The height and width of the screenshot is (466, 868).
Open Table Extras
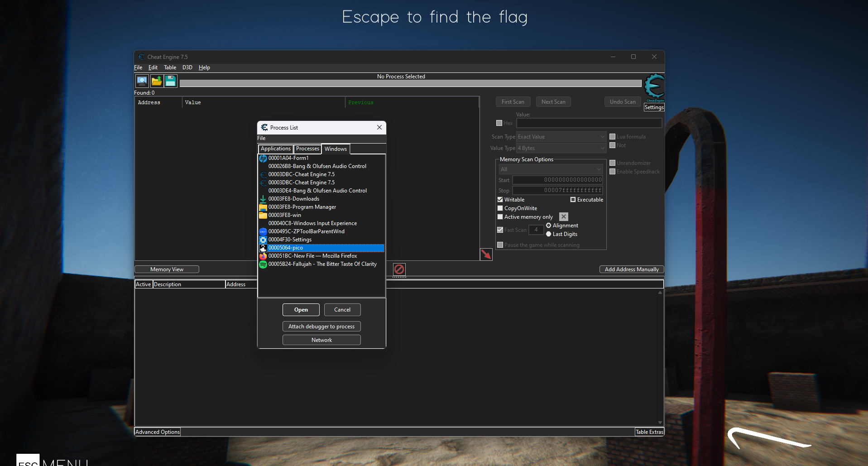(x=649, y=432)
